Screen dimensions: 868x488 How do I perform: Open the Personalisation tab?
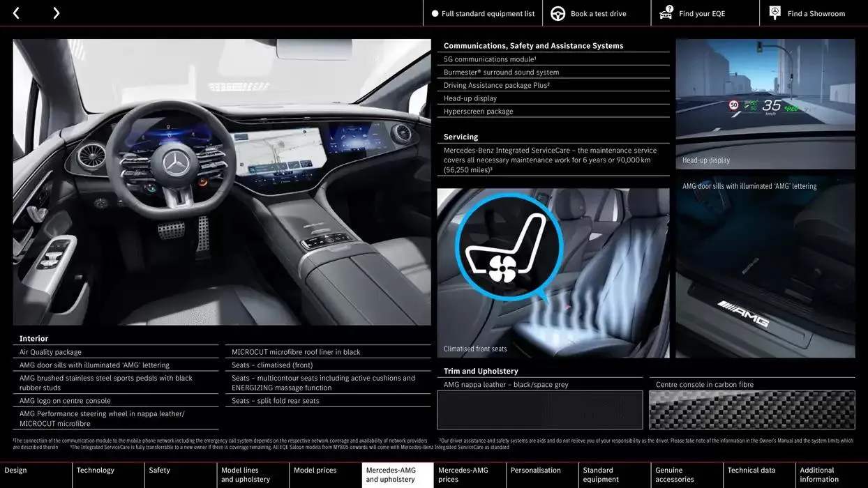pyautogui.click(x=542, y=475)
